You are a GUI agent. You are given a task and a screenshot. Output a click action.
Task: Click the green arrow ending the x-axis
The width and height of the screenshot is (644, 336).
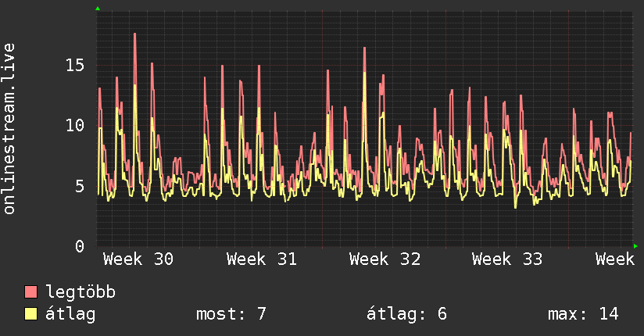635,246
